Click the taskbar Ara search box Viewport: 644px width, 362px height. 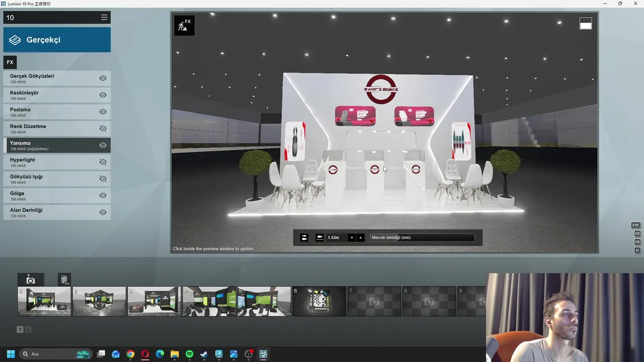coord(55,354)
